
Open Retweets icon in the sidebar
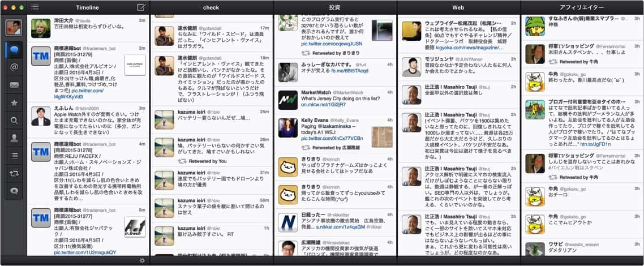(14, 173)
